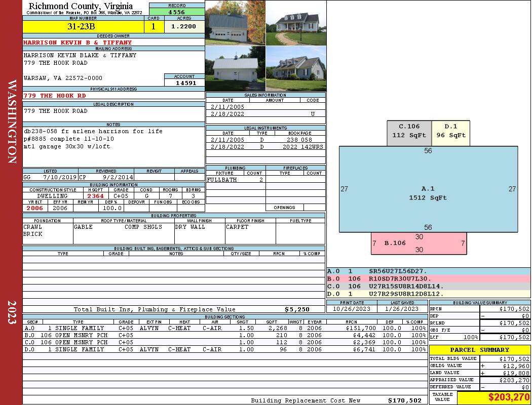Click the year built value 2006 in red
Image resolution: width=532 pixels, height=405 pixels.
(x=35, y=208)
